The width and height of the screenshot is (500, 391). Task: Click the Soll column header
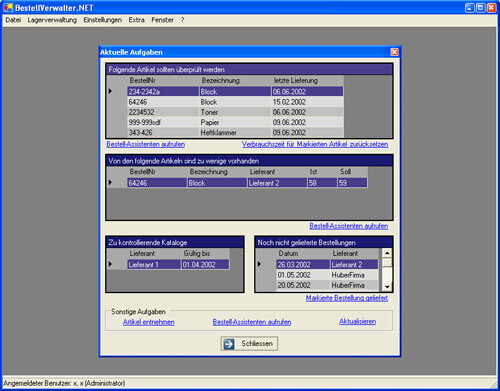pos(352,172)
